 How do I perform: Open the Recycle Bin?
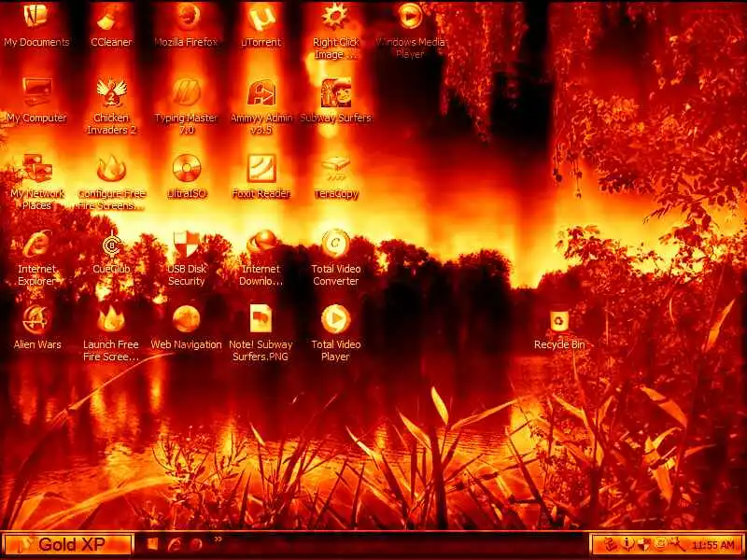click(559, 329)
